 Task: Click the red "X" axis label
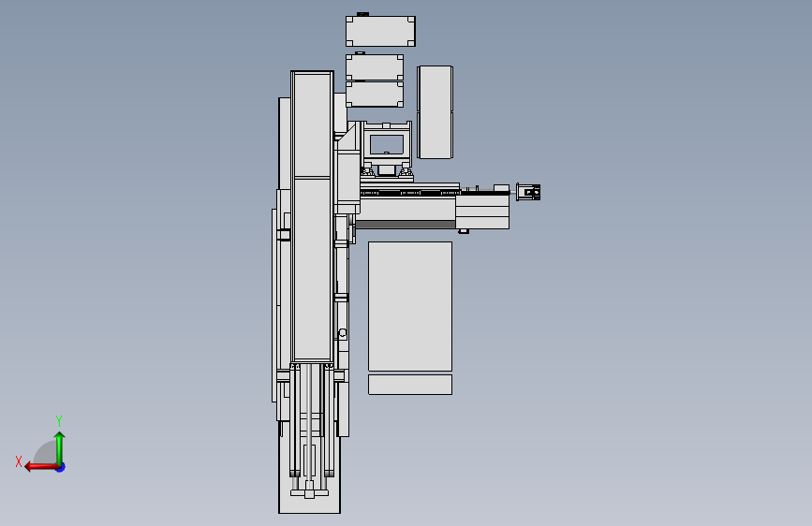[x=19, y=461]
